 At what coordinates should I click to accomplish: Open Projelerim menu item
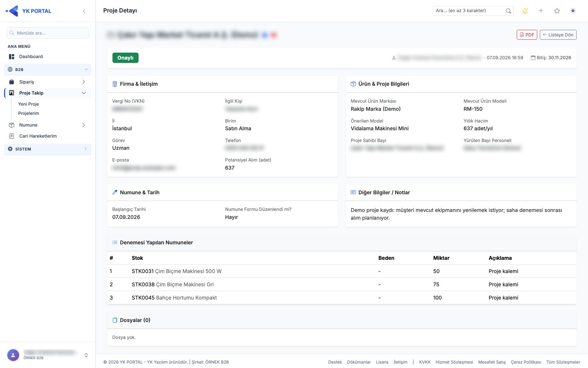[x=29, y=113]
